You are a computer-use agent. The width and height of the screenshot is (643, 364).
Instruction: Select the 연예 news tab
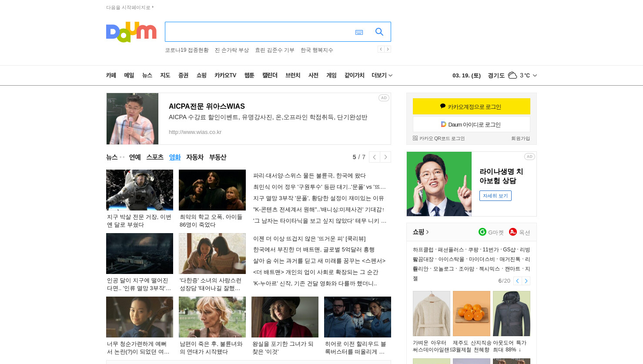[x=135, y=157]
